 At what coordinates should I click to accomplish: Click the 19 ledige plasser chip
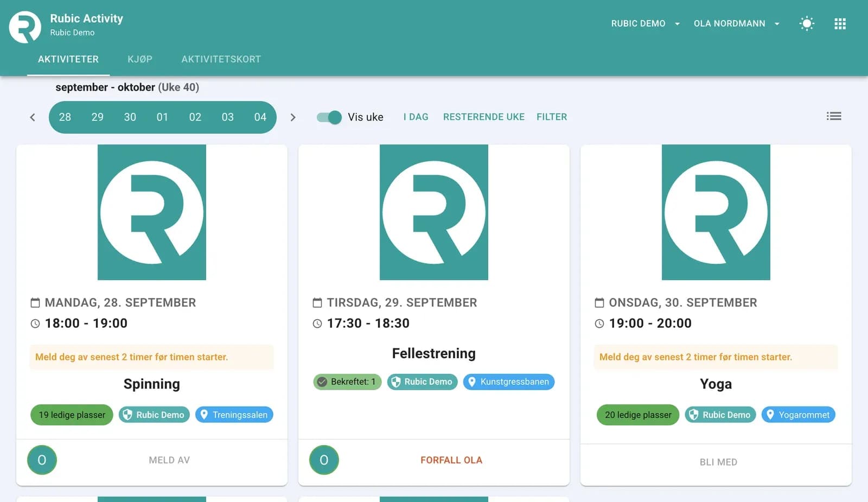pos(72,415)
